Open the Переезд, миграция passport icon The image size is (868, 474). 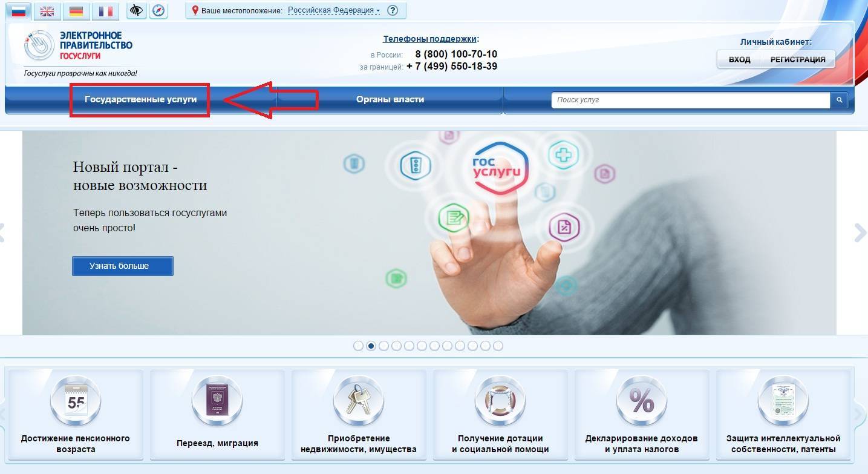[x=217, y=401]
